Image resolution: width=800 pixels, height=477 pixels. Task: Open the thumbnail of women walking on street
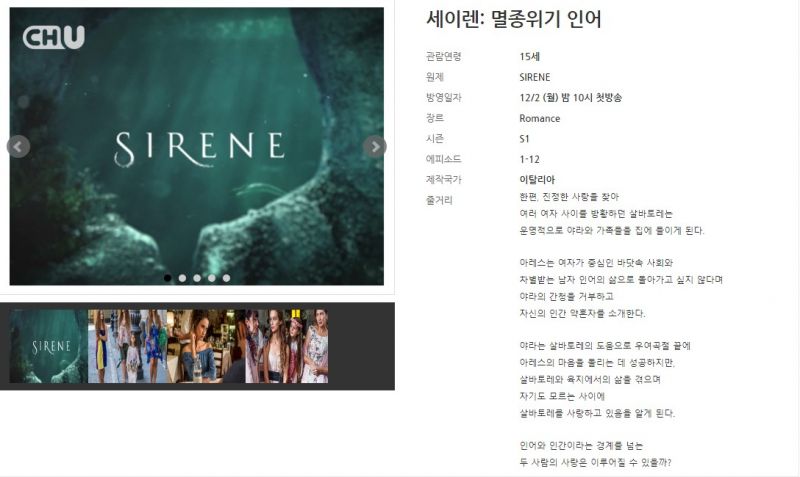(128, 346)
